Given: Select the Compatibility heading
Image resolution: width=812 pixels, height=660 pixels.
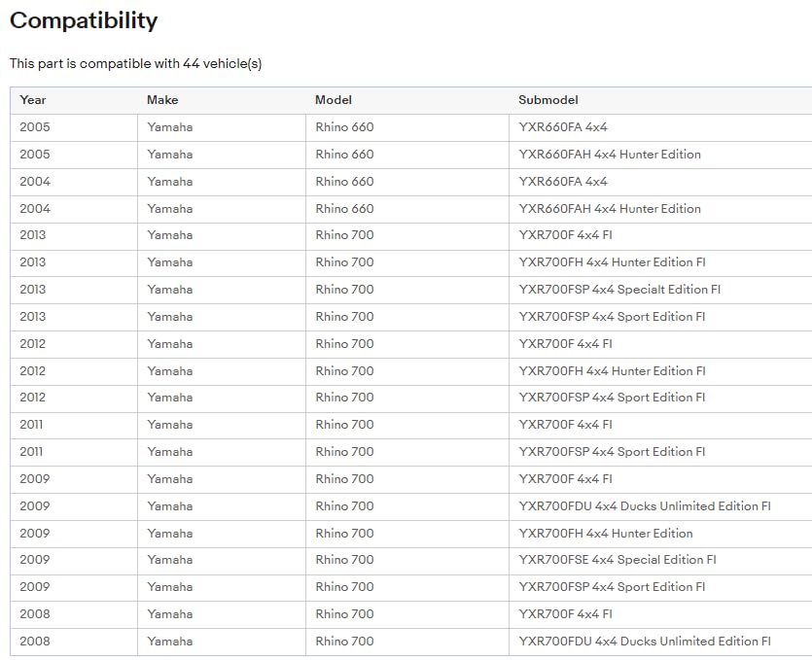Looking at the screenshot, I should pos(84,20).
